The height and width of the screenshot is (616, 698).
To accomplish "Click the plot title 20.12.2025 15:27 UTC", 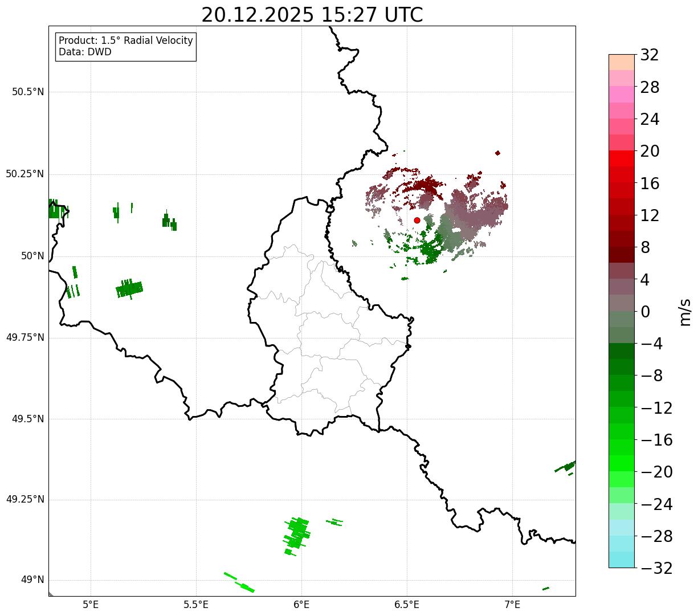I will coord(312,15).
